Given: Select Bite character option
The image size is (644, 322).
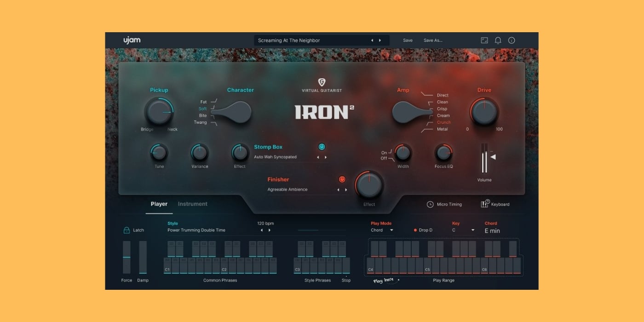Looking at the screenshot, I should pos(203,115).
